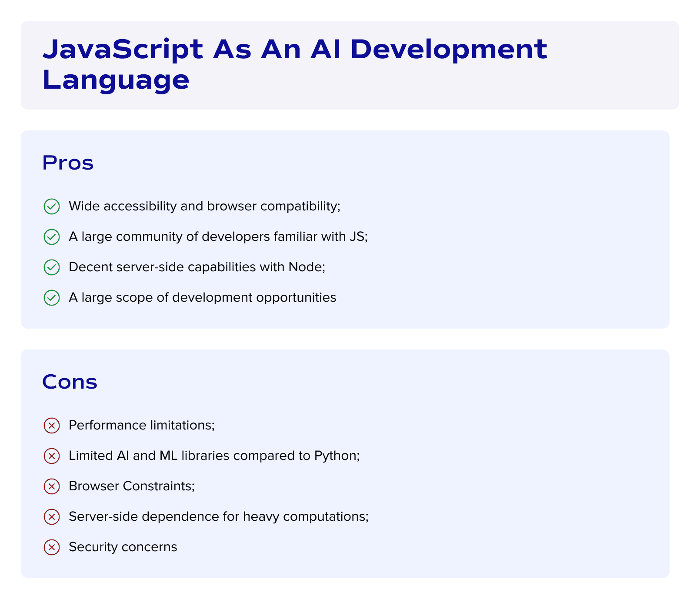This screenshot has width=700, height=599.
Task: Click the X icon beside Browser Constraints
Action: coord(52,486)
